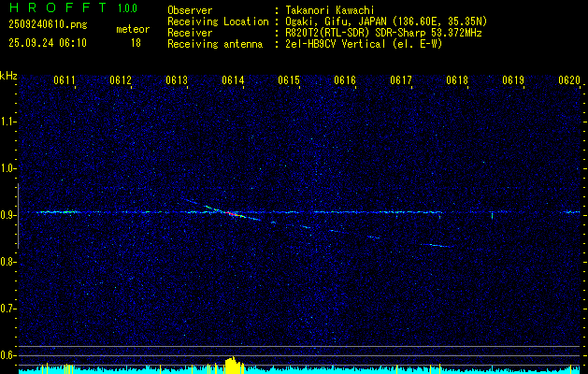
Task: Click the HROFFT title text
Action: (58, 7)
